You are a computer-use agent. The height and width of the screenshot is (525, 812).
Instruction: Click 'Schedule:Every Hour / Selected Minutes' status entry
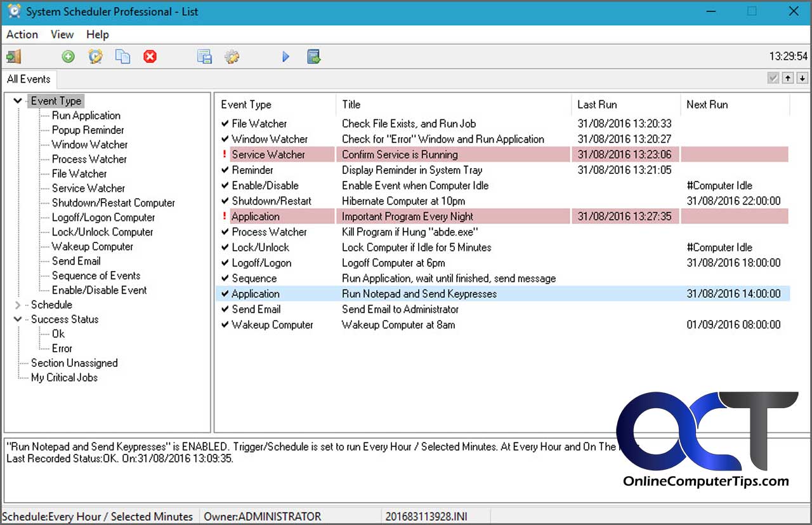point(98,517)
